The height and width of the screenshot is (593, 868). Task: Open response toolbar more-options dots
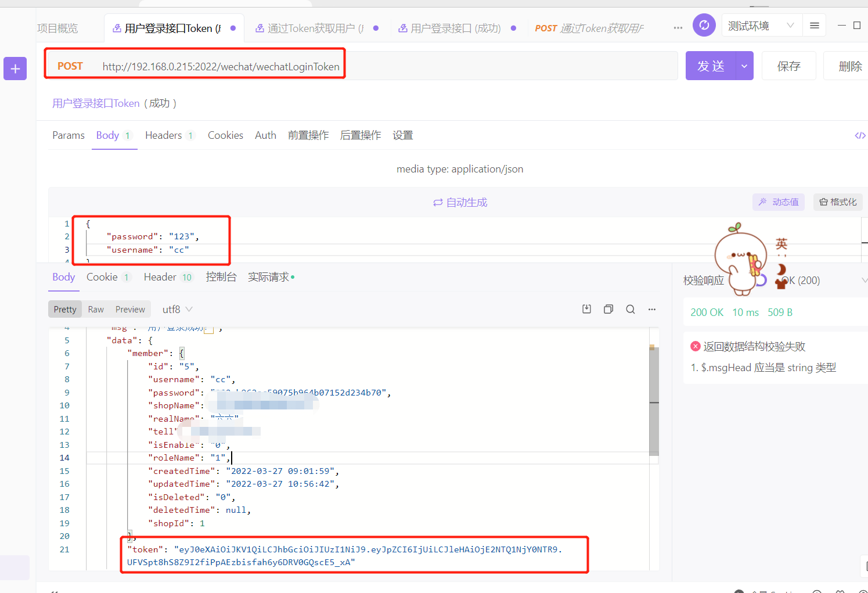(x=652, y=309)
